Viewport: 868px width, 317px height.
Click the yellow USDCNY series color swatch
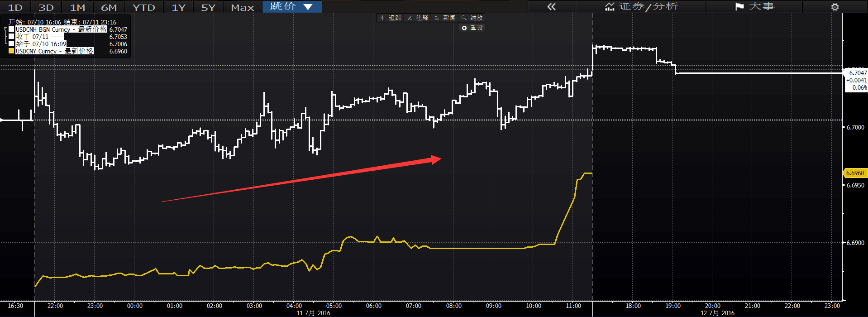click(x=12, y=51)
